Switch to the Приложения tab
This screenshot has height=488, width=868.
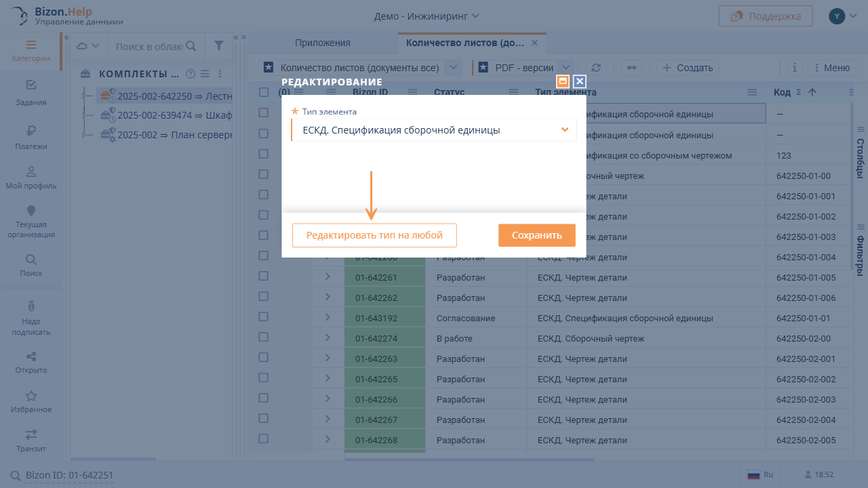[322, 43]
